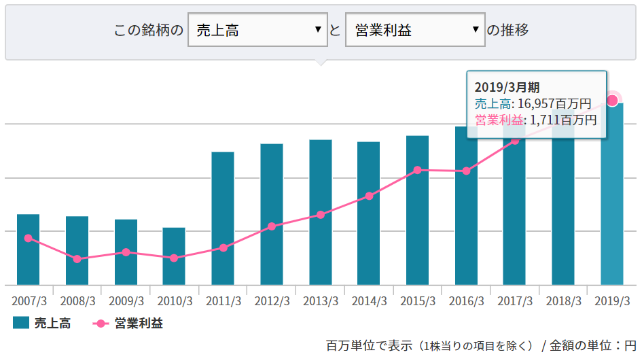Click the 2019/3 operating profit point
This screenshot has width=644, height=363.
[612, 100]
